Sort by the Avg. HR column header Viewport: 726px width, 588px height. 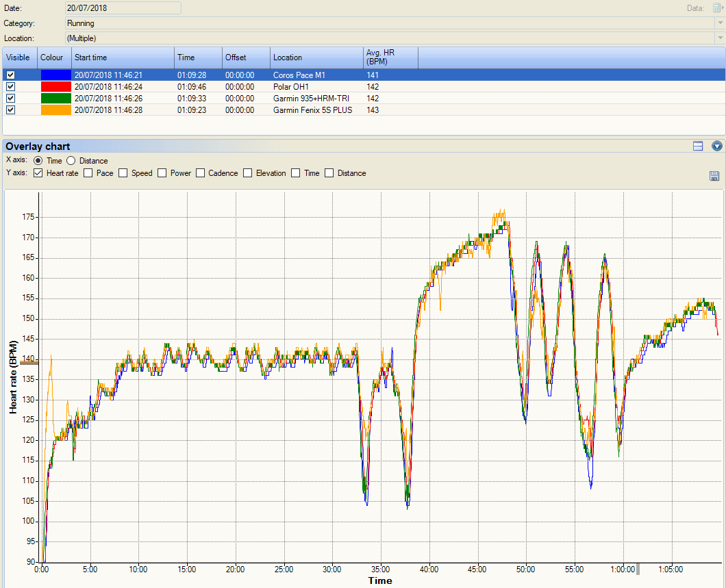coord(390,57)
